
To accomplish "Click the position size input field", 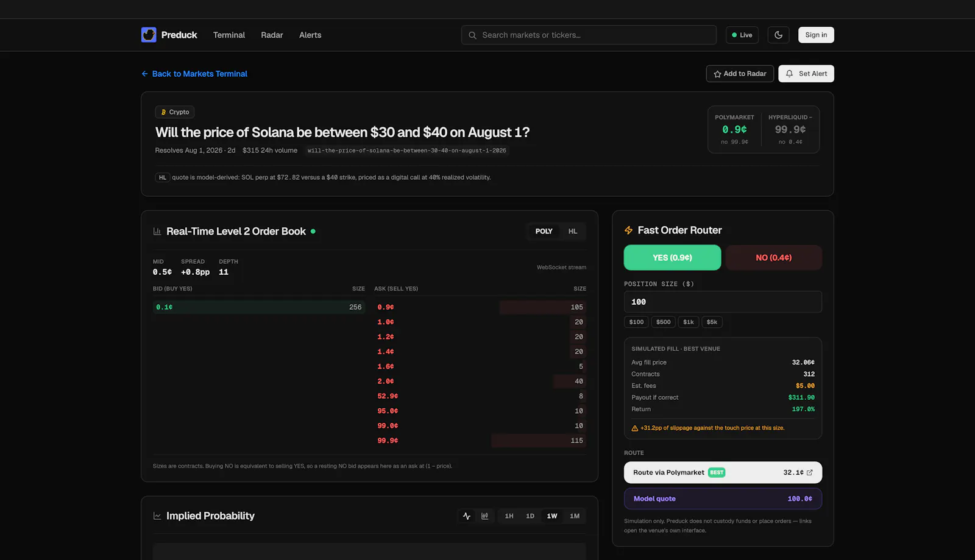I will click(x=723, y=302).
